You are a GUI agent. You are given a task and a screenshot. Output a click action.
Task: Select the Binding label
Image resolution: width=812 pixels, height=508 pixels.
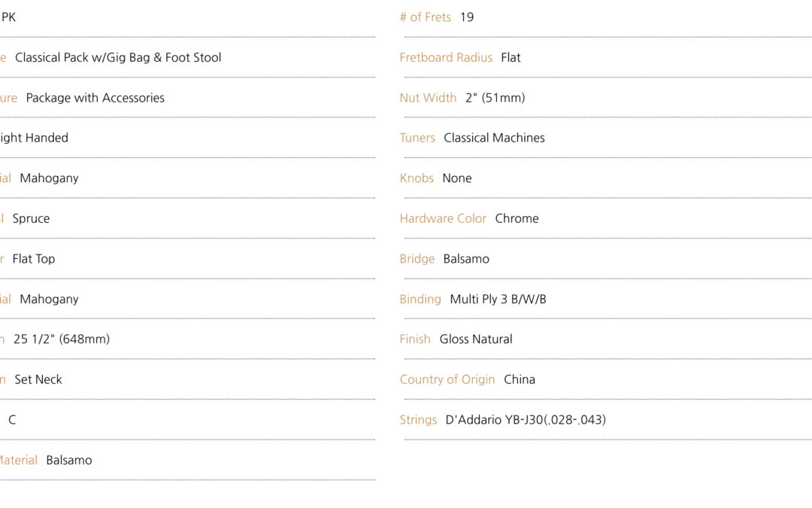point(420,299)
